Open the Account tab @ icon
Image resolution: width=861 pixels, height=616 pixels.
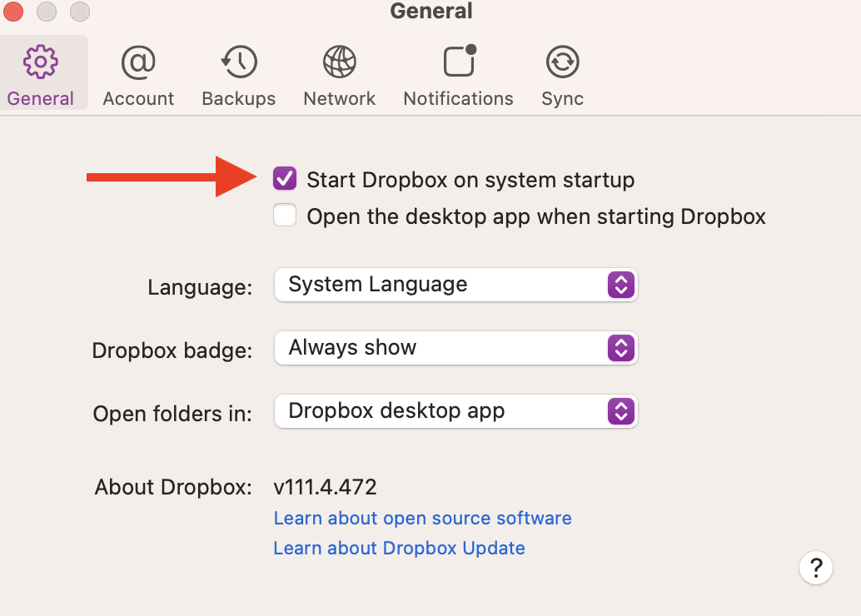click(x=138, y=62)
